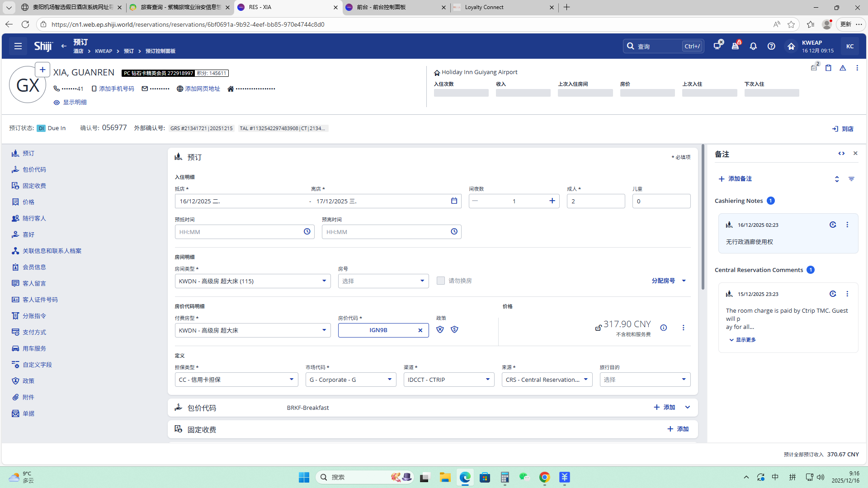Click the calendar icon in date field
Screen dimensions: 868x488
click(x=454, y=201)
